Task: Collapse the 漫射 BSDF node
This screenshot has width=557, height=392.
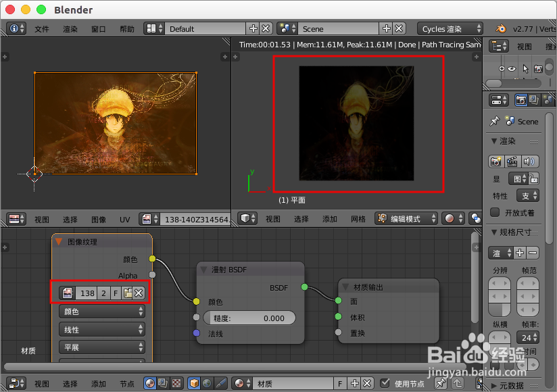Action: 203,270
